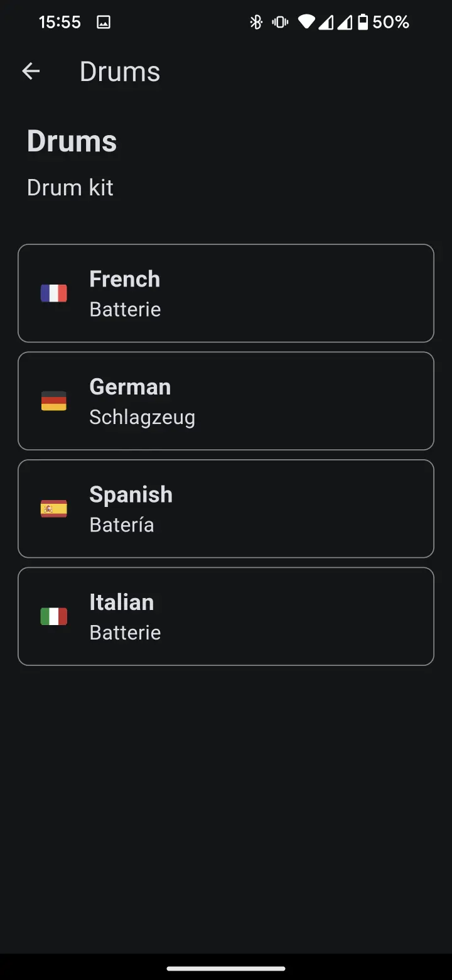The image size is (452, 980).
Task: Click the French flag icon
Action: pos(54,293)
